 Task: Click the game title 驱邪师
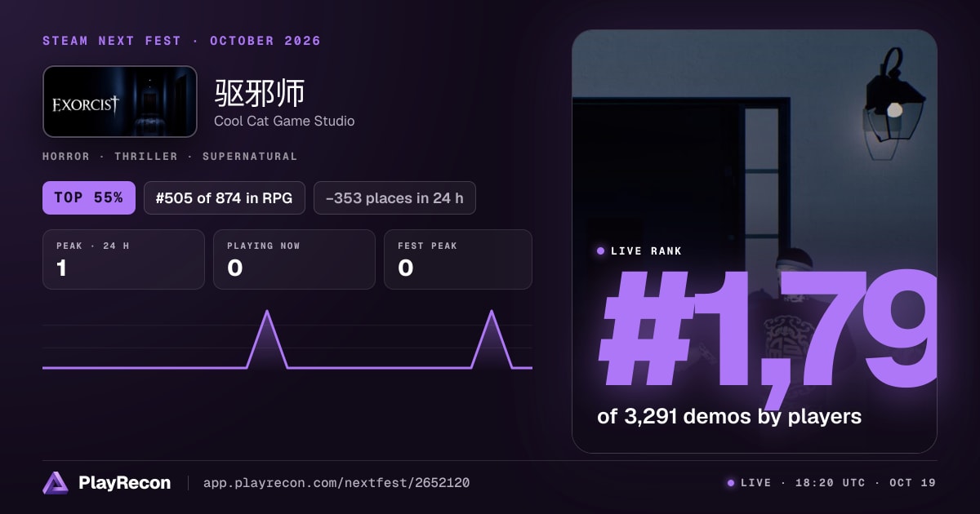260,94
